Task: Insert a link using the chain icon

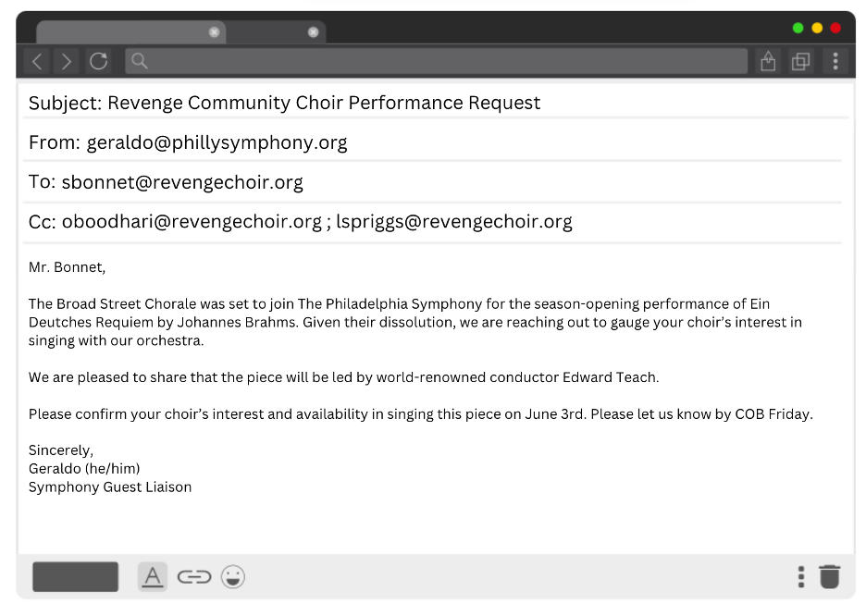Action: pyautogui.click(x=193, y=577)
